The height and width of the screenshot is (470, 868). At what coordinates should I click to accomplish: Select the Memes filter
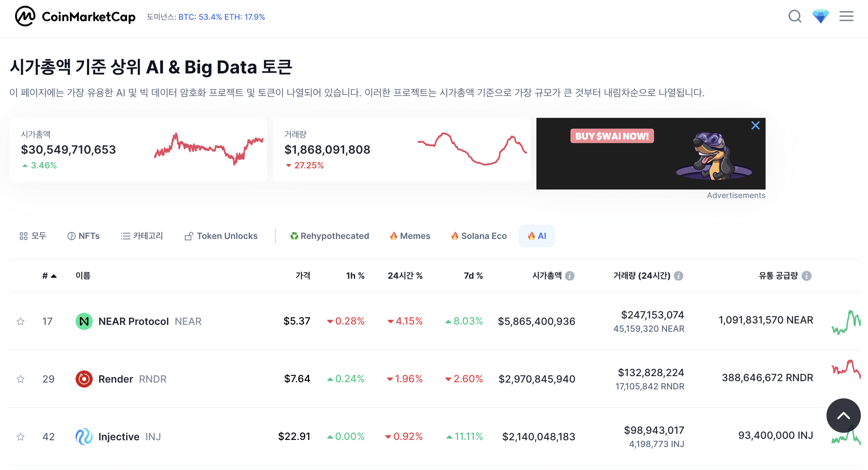click(x=410, y=236)
